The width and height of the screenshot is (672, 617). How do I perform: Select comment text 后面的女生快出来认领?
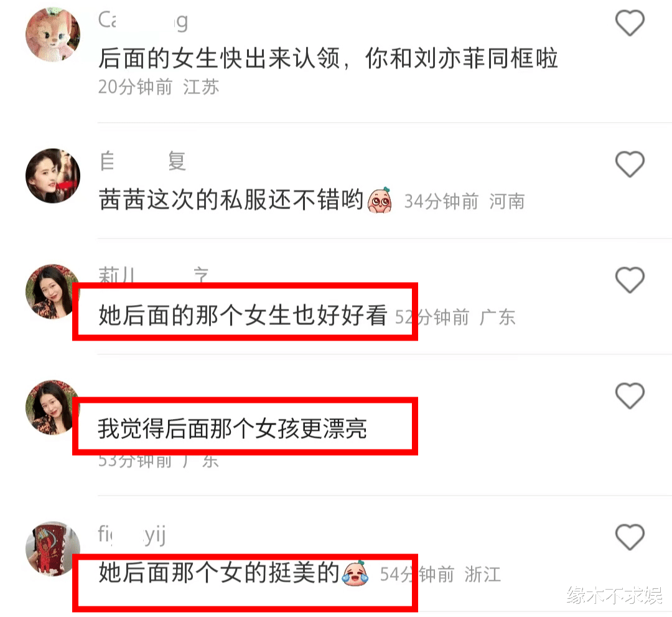[x=220, y=59]
